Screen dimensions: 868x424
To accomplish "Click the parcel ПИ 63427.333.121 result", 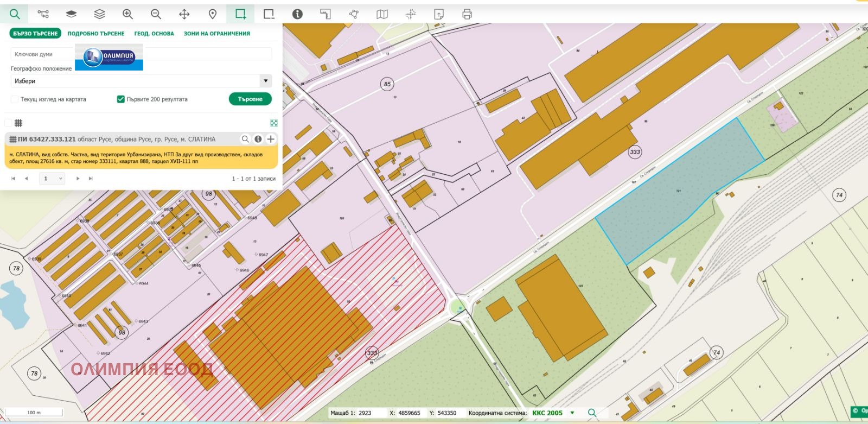I will [x=117, y=140].
